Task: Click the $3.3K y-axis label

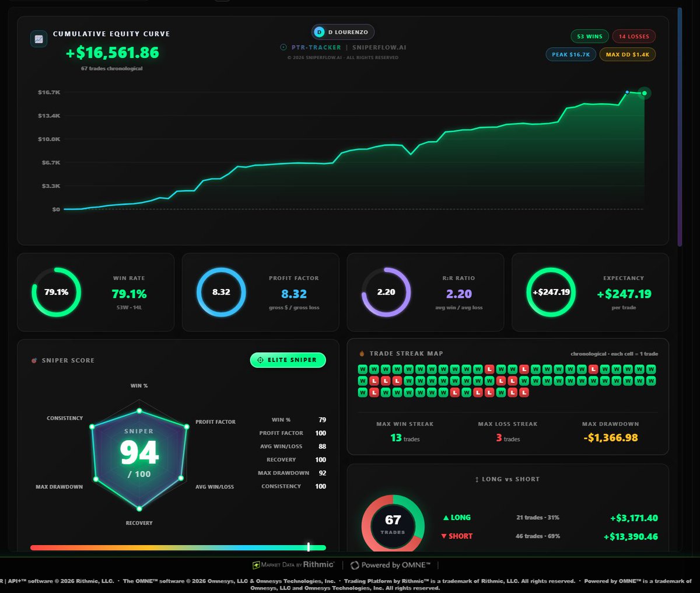Action: 51,186
